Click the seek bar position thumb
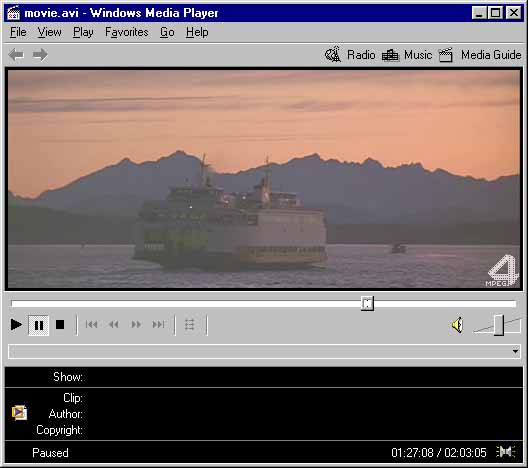 point(367,304)
